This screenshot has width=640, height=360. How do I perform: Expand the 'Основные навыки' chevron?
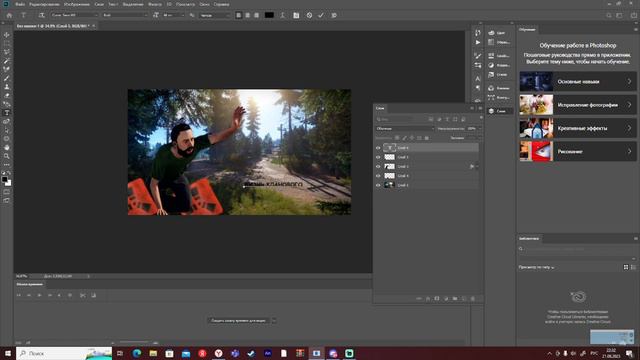(x=629, y=82)
